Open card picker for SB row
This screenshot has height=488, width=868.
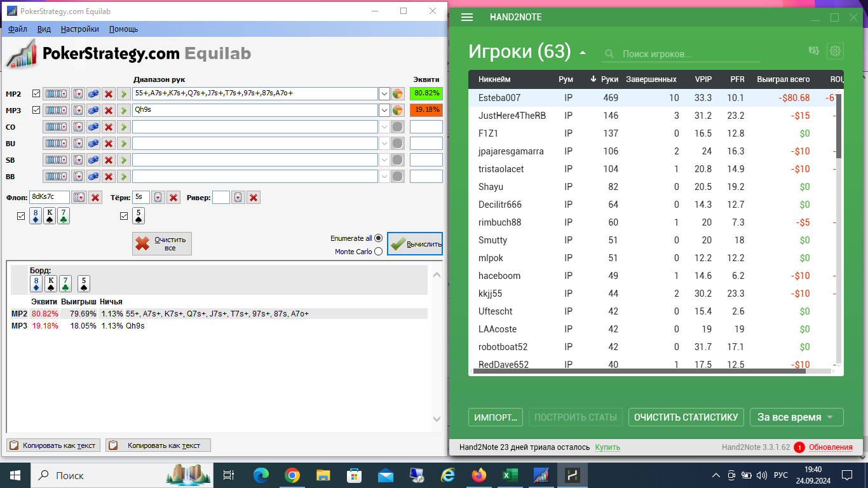pos(78,159)
